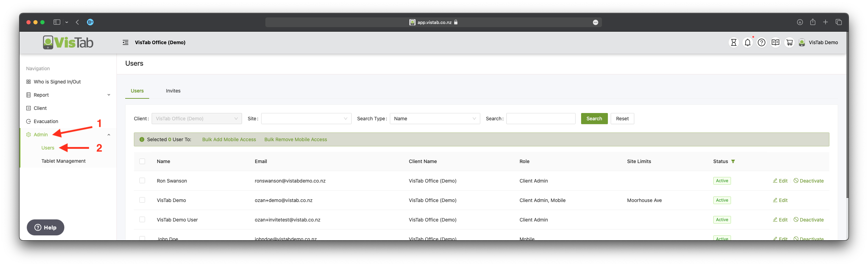Click the app.vistab.co.nz address bar

[434, 22]
